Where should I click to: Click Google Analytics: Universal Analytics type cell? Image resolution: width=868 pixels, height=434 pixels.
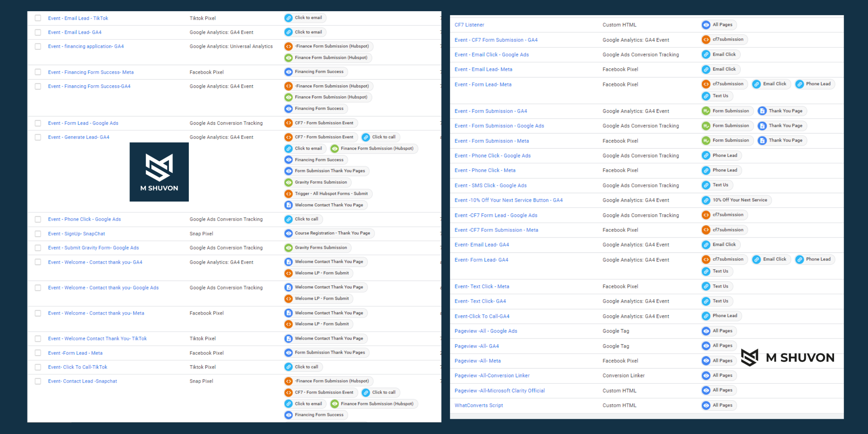(x=231, y=46)
